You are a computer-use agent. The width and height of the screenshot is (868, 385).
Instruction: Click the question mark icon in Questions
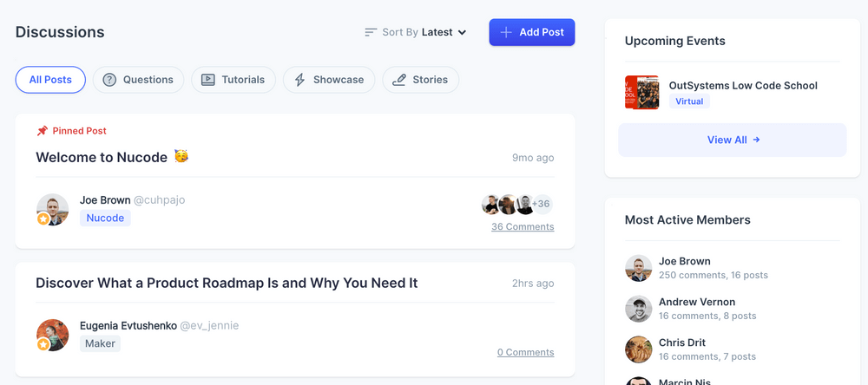(109, 80)
